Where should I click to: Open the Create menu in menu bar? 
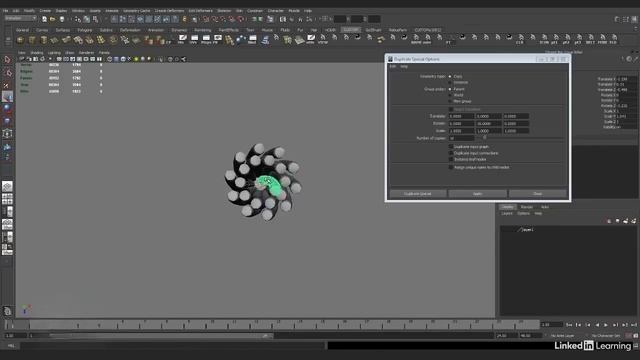[x=45, y=11]
